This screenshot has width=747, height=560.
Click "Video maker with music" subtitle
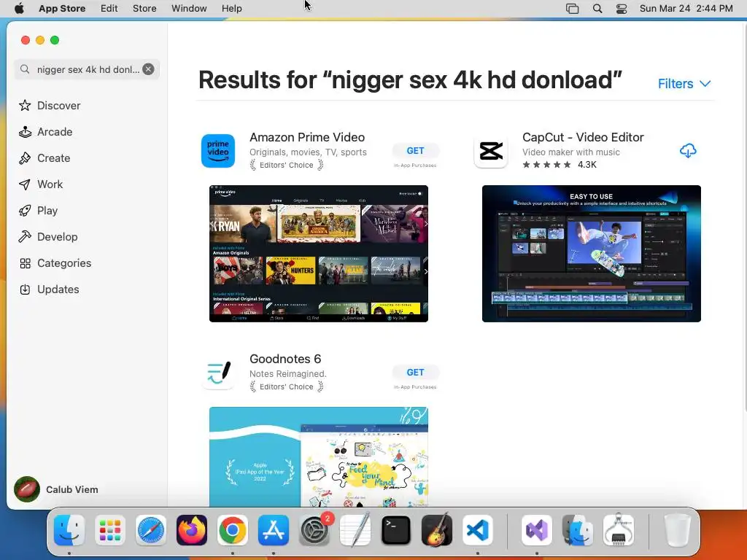pos(570,152)
